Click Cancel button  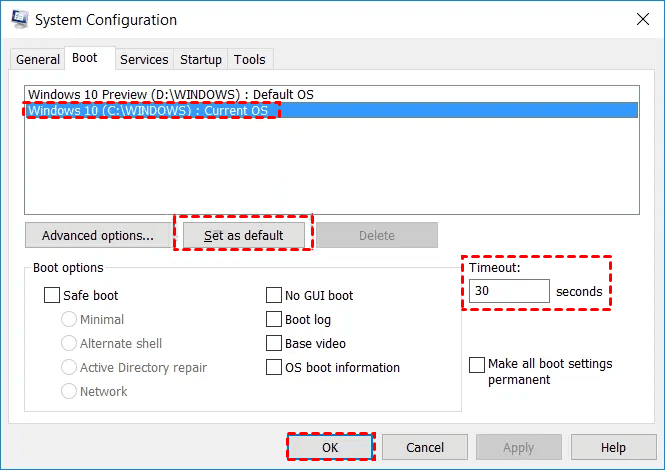coord(425,447)
